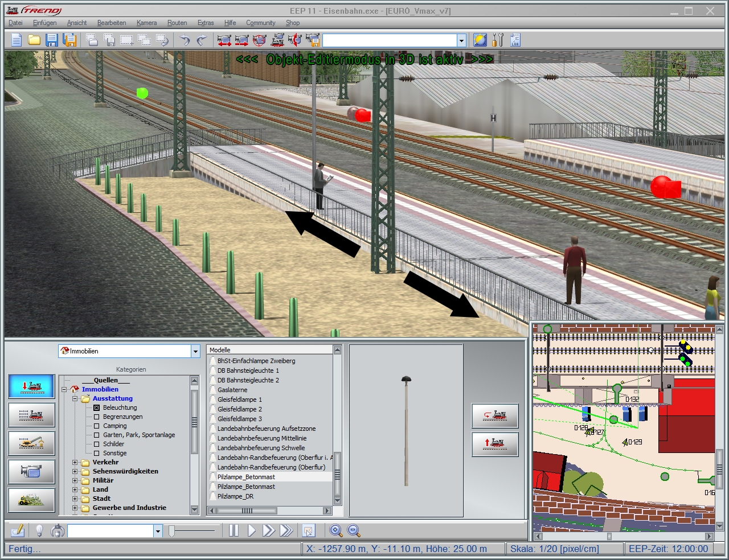This screenshot has width=729, height=560.
Task: Open the bottom bar vehicle dropdown
Action: 158,531
